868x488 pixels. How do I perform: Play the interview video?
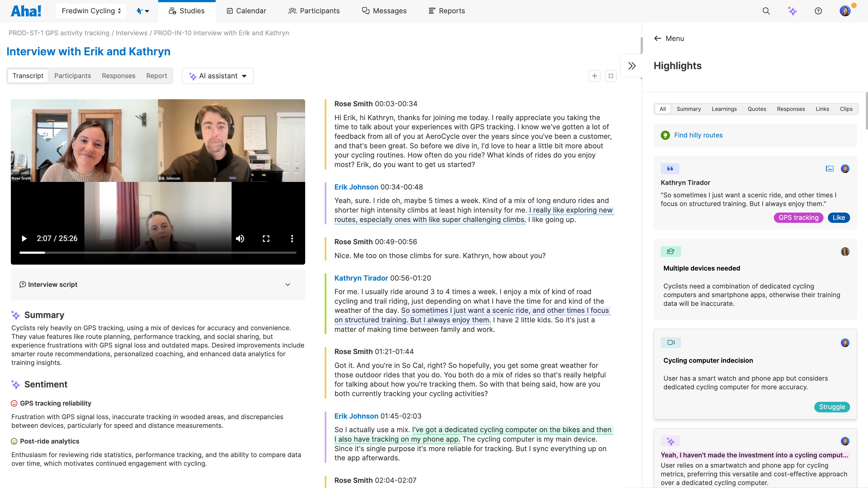click(24, 239)
